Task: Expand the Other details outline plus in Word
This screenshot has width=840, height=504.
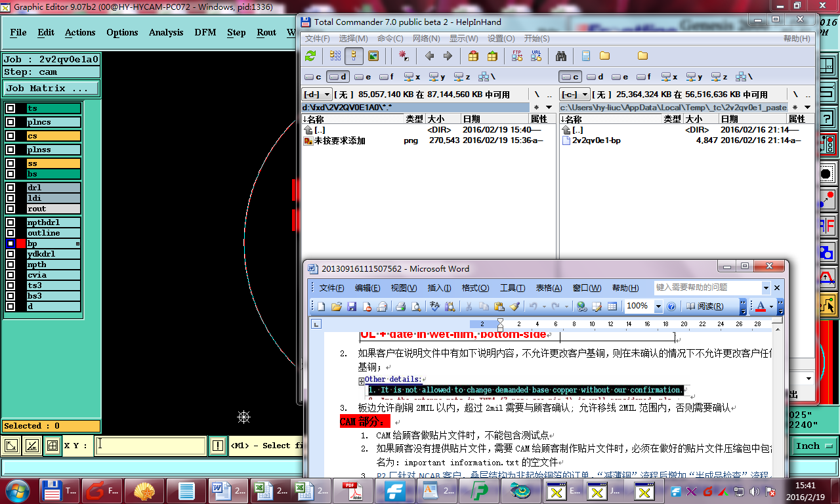Action: coord(361,381)
